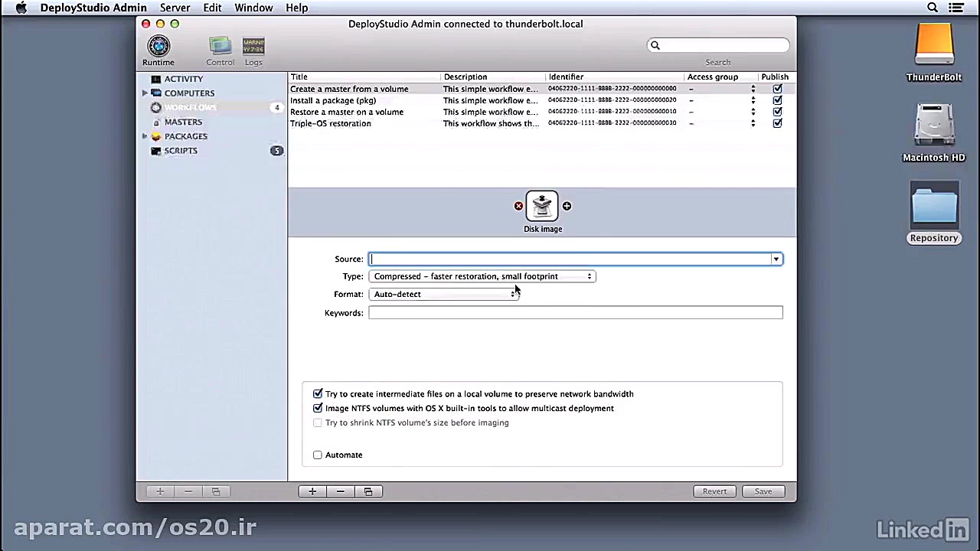980x551 pixels.
Task: Select PACKAGES in the sidebar
Action: click(185, 136)
